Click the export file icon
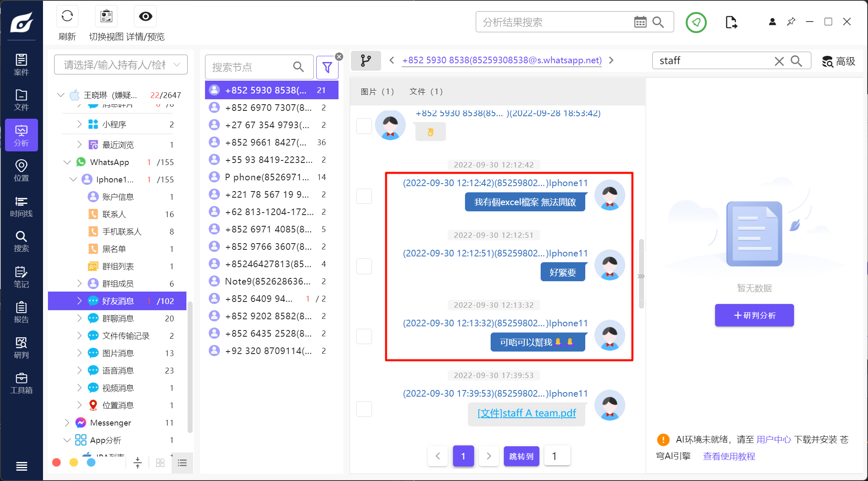Viewport: 868px width, 481px height. click(731, 22)
